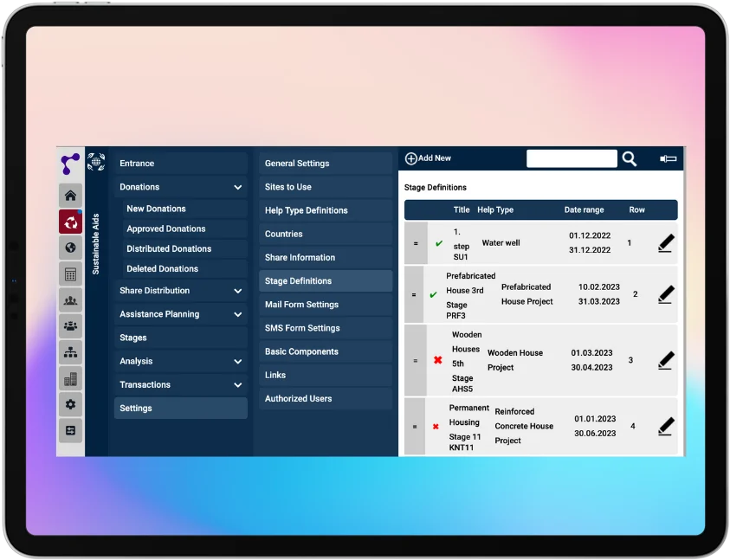The height and width of the screenshot is (560, 730).
Task: Click the red recycle Sustainable Aids icon
Action: tap(71, 222)
